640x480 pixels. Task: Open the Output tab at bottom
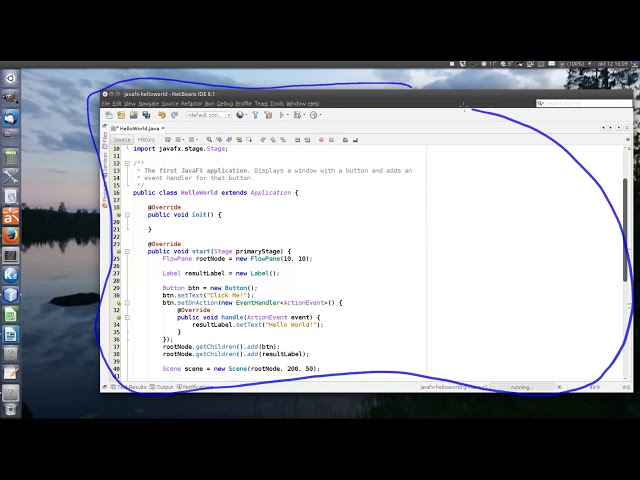point(162,387)
